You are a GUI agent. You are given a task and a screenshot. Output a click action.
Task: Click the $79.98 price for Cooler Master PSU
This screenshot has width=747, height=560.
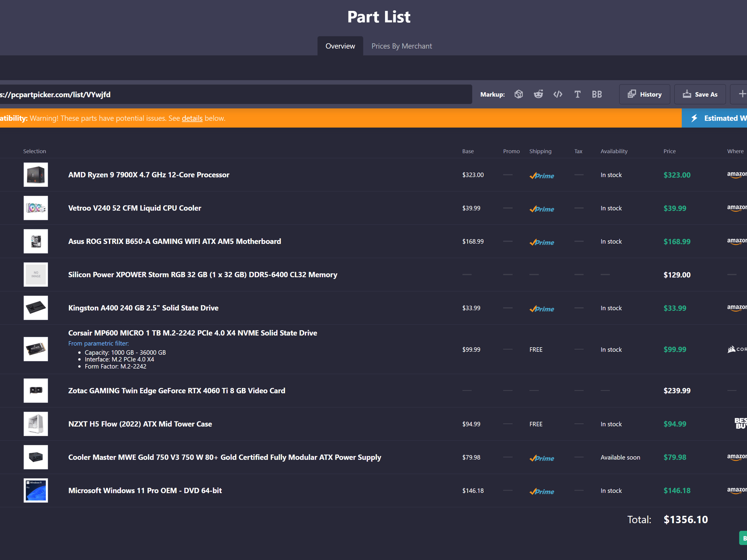click(x=675, y=457)
